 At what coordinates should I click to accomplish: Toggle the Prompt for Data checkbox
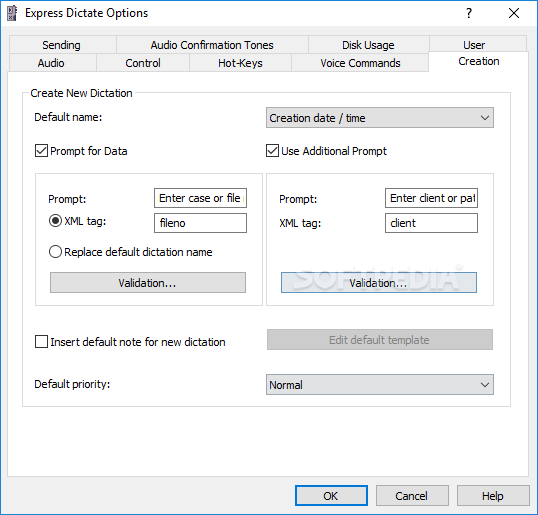(42, 151)
